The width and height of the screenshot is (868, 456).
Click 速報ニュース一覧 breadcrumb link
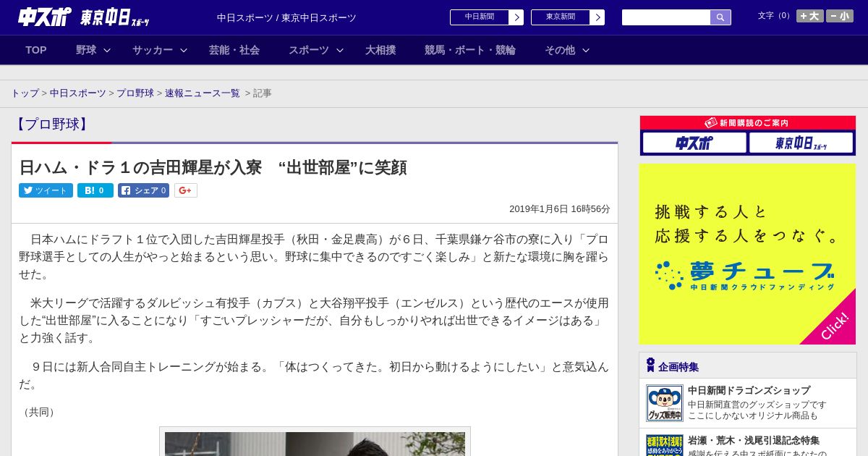click(203, 93)
